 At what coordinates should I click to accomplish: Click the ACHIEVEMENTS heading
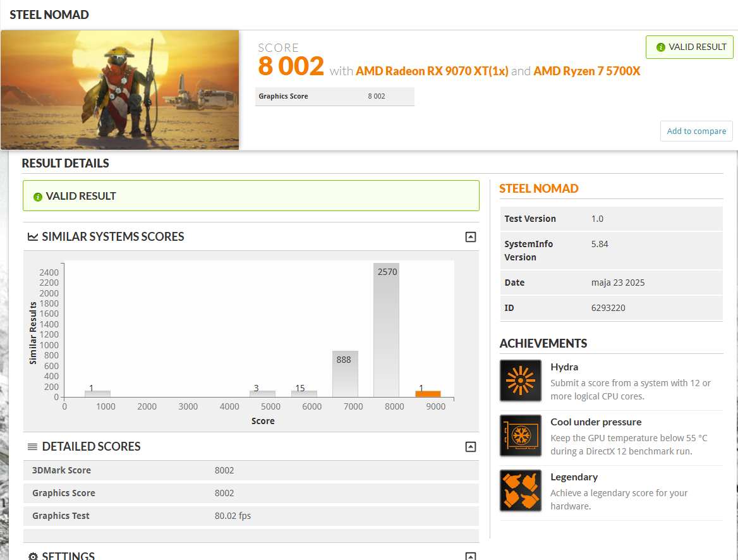543,344
